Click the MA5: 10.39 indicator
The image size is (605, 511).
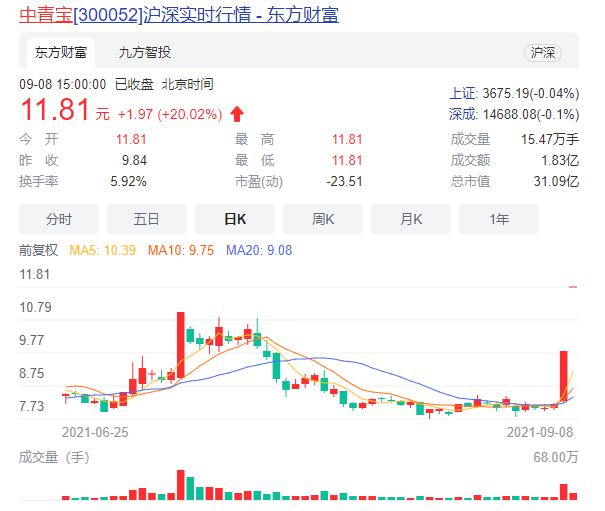[102, 250]
